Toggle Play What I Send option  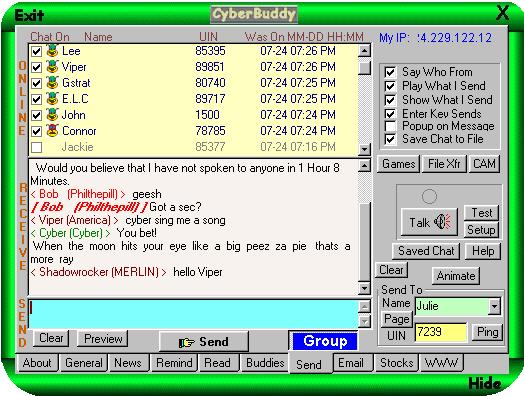pos(390,86)
